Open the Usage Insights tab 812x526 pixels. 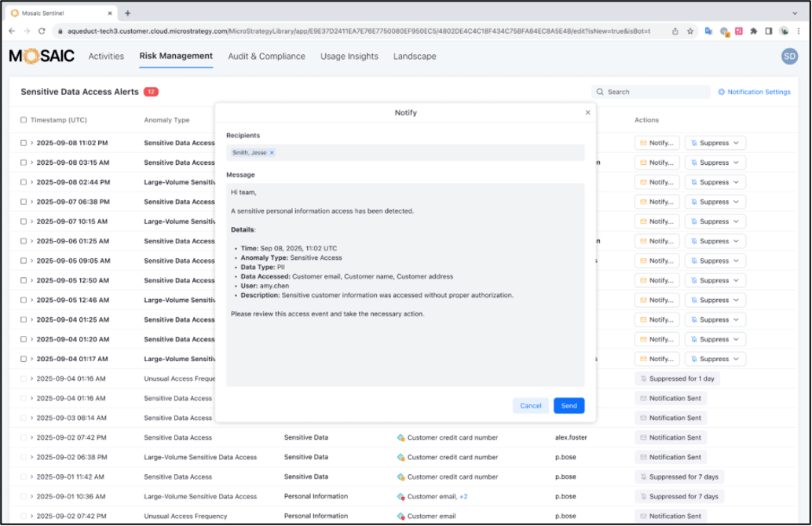[349, 57]
